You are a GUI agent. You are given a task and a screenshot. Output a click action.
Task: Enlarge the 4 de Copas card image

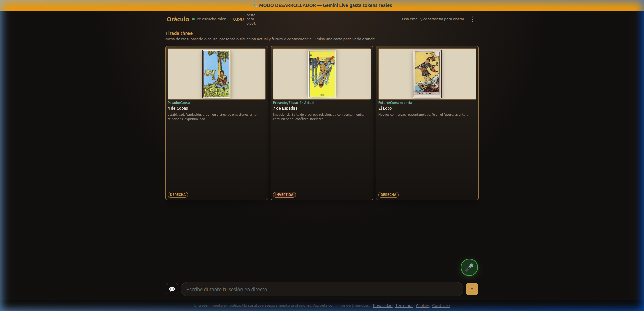(x=217, y=74)
